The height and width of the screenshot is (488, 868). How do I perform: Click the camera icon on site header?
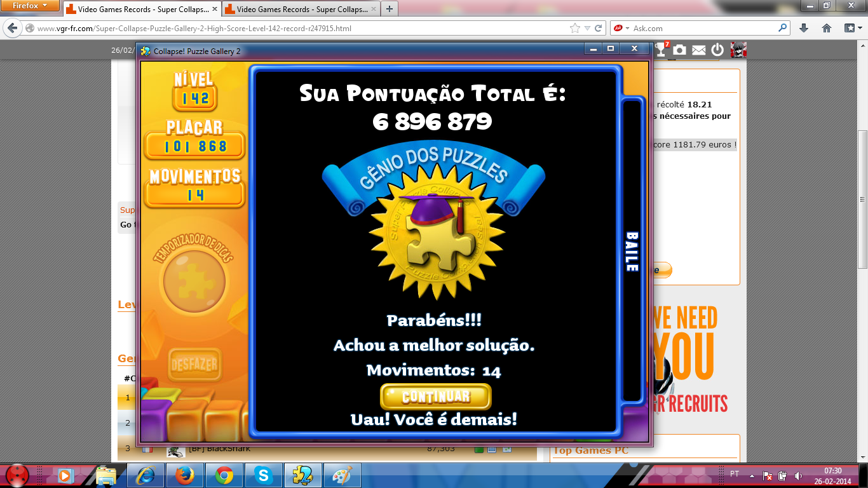pos(680,50)
